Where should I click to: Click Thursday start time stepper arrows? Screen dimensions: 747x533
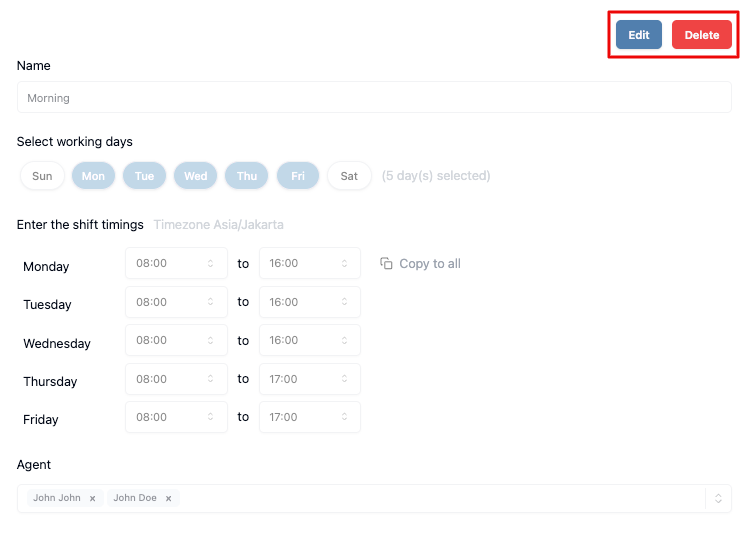tap(210, 379)
